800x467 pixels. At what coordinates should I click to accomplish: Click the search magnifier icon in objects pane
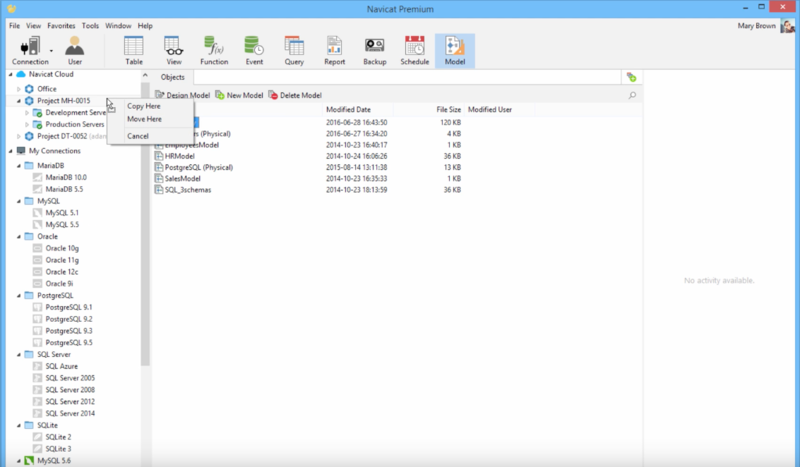pyautogui.click(x=632, y=95)
